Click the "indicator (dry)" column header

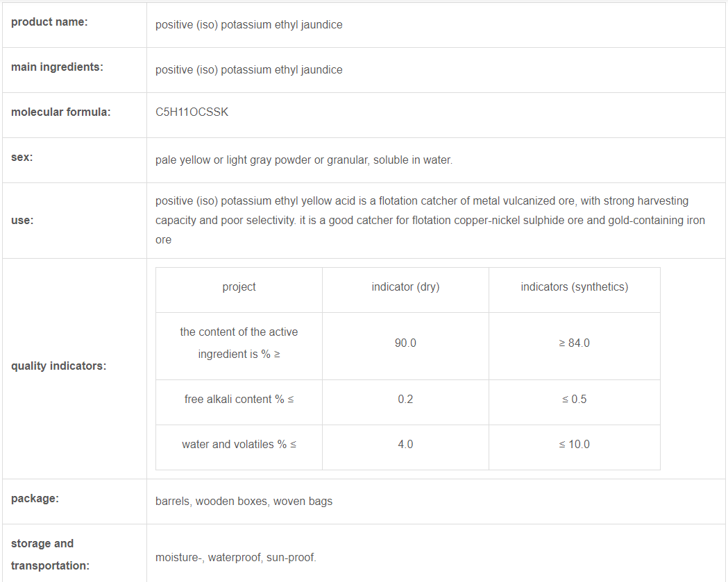(x=405, y=287)
